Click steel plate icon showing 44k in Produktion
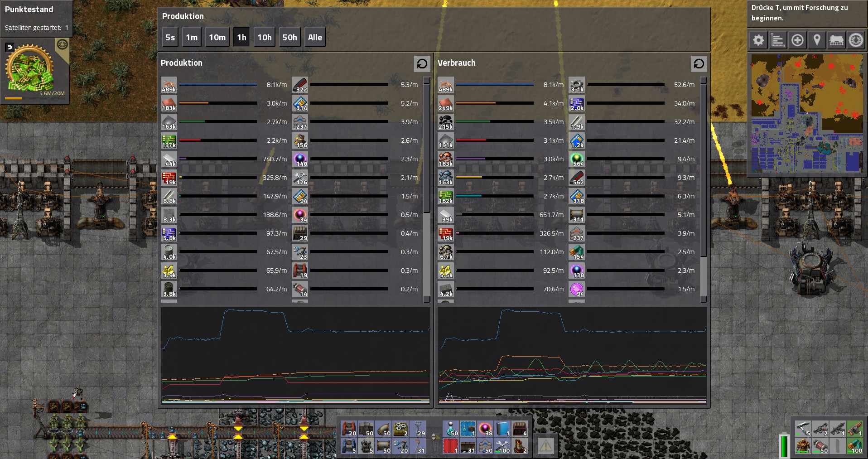The width and height of the screenshot is (868, 459). (x=169, y=159)
